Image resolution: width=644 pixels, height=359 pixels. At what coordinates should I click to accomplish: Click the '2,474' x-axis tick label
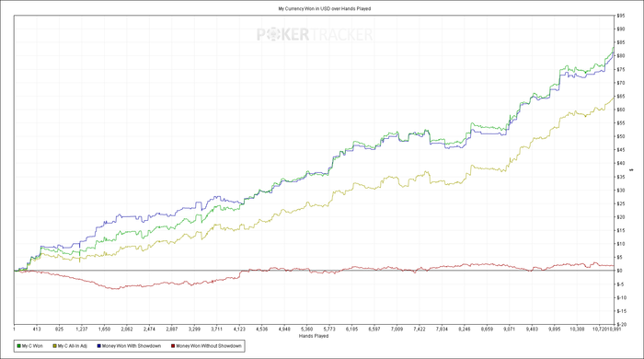pos(149,329)
